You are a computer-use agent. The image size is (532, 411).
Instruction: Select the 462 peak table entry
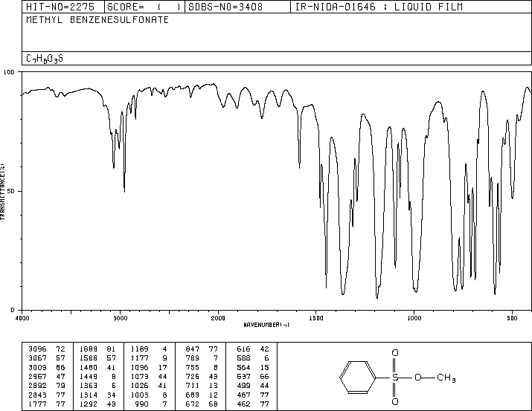pos(253,404)
